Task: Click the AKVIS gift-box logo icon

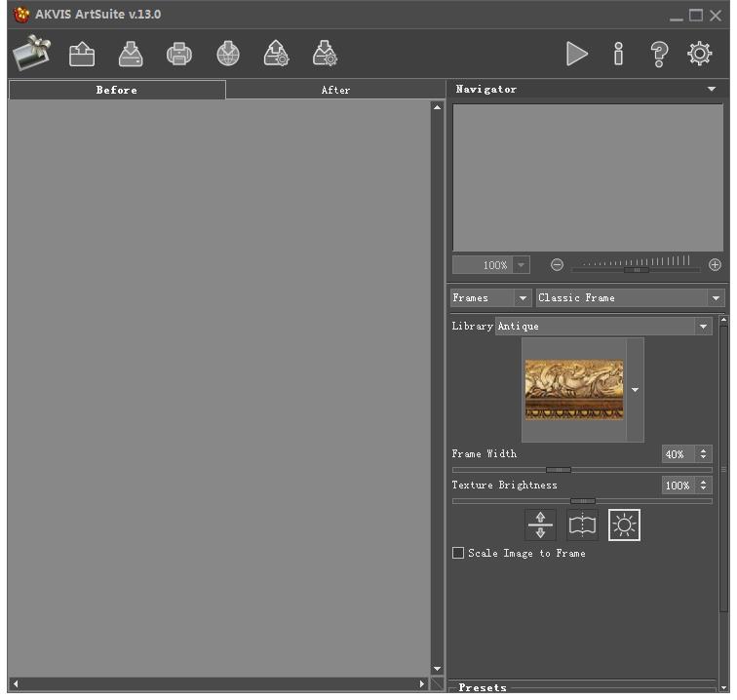Action: (32, 53)
